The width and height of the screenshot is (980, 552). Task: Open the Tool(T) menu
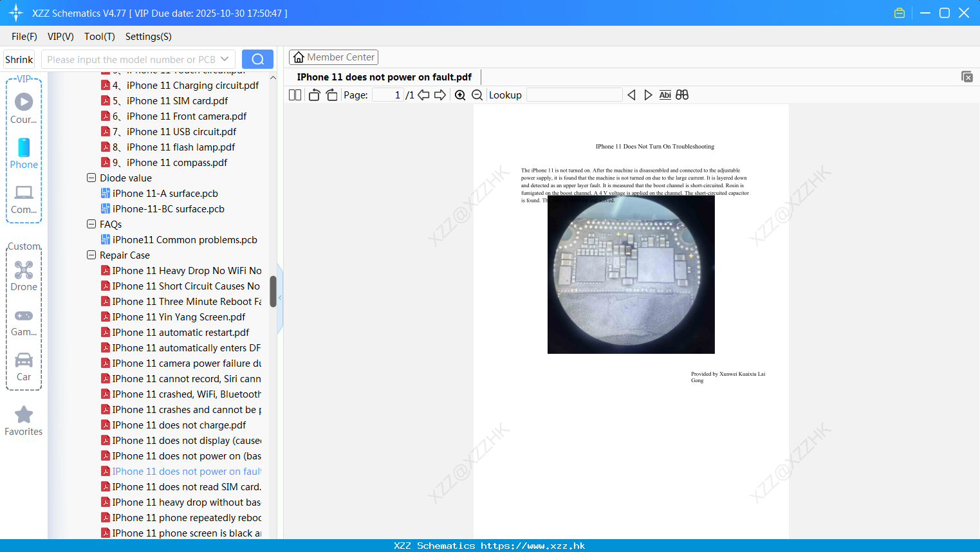(100, 37)
